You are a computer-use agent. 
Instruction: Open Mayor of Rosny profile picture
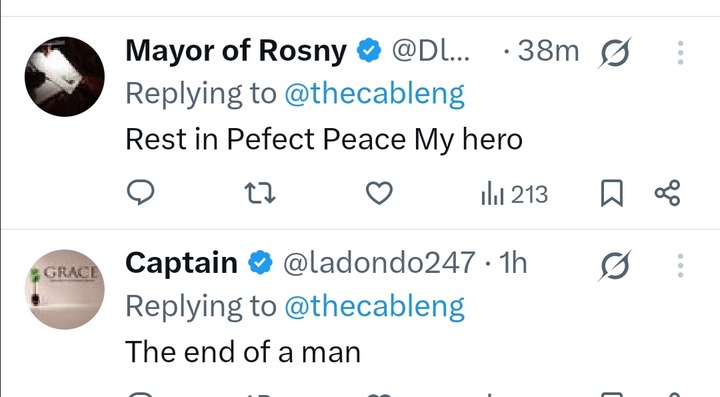(64, 76)
